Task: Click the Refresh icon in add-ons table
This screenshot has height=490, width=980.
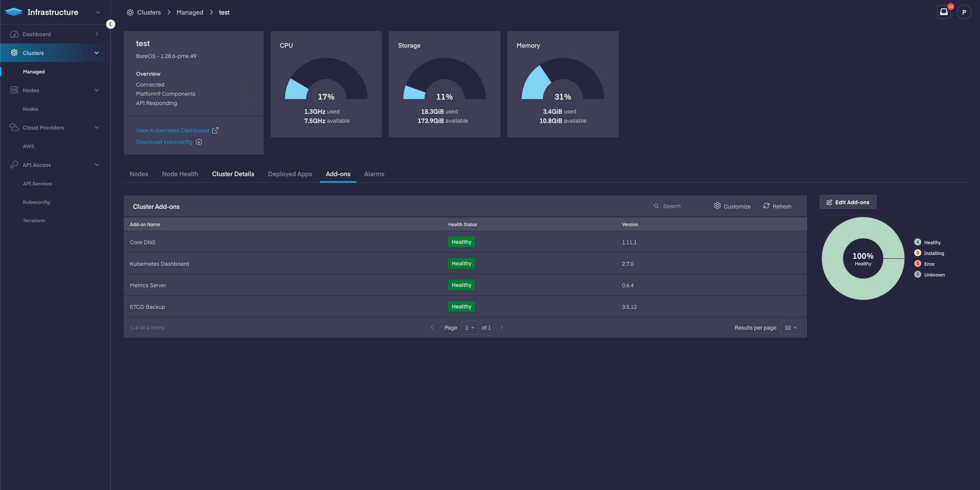Action: pyautogui.click(x=766, y=206)
